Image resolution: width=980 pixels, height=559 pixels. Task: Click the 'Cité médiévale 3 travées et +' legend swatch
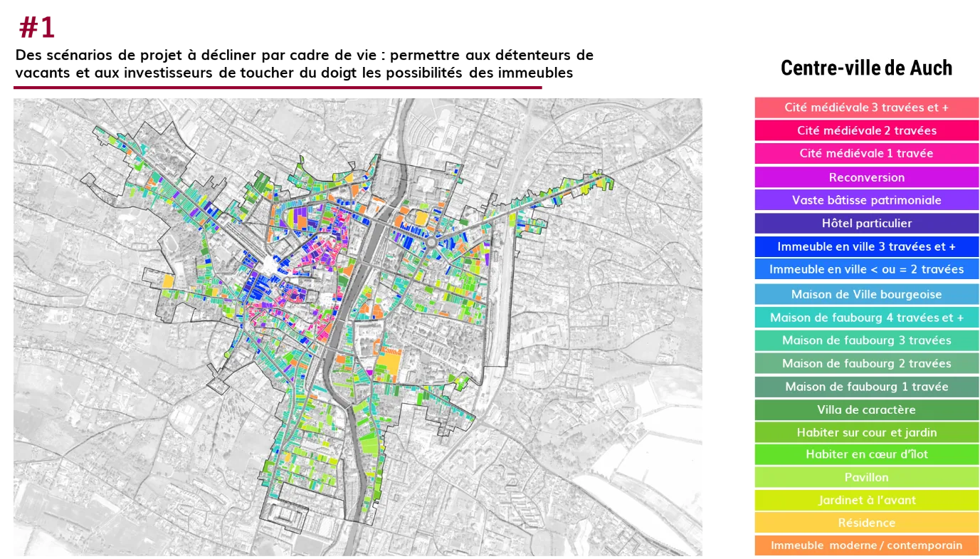coord(866,108)
